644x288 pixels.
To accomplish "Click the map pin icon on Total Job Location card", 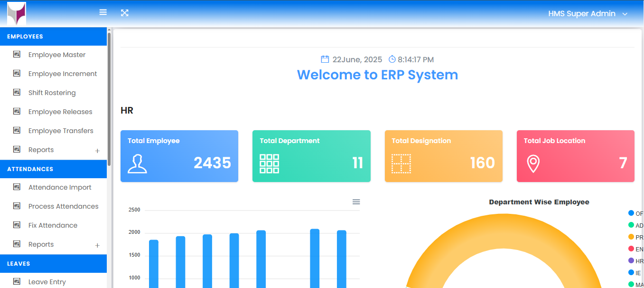I will (533, 163).
